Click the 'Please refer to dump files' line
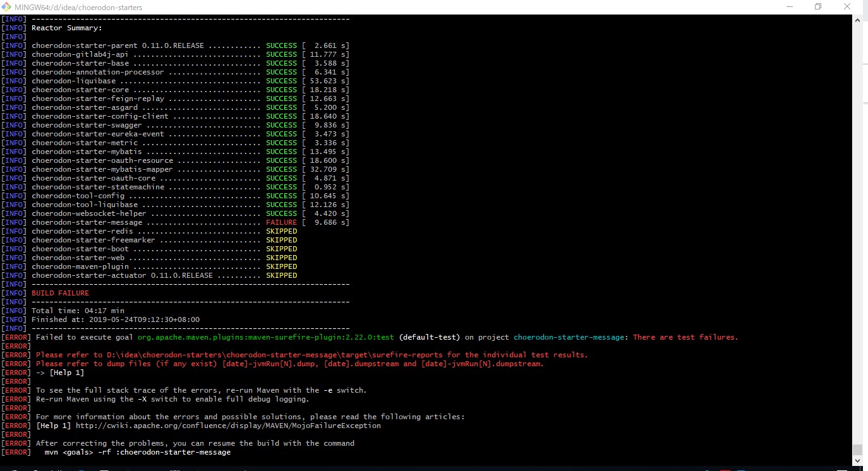Screen dimensions: 868x471 click(290, 364)
